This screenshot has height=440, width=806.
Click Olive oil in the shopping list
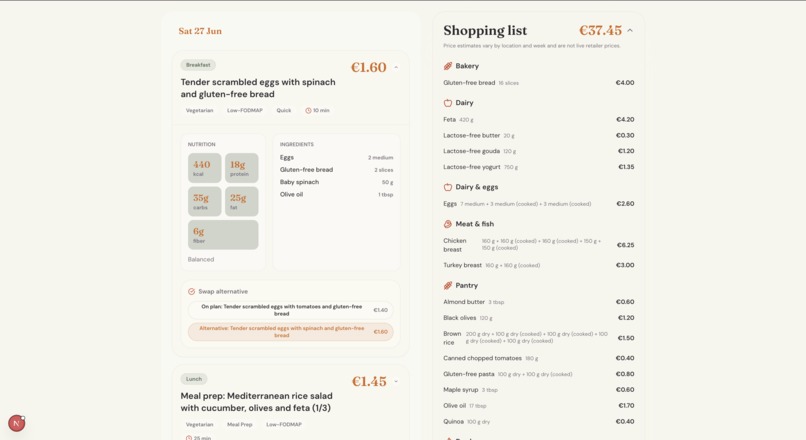[x=539, y=406]
